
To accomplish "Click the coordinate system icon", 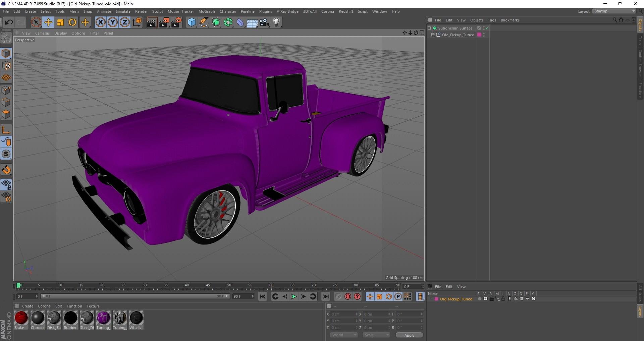I will click(x=137, y=22).
